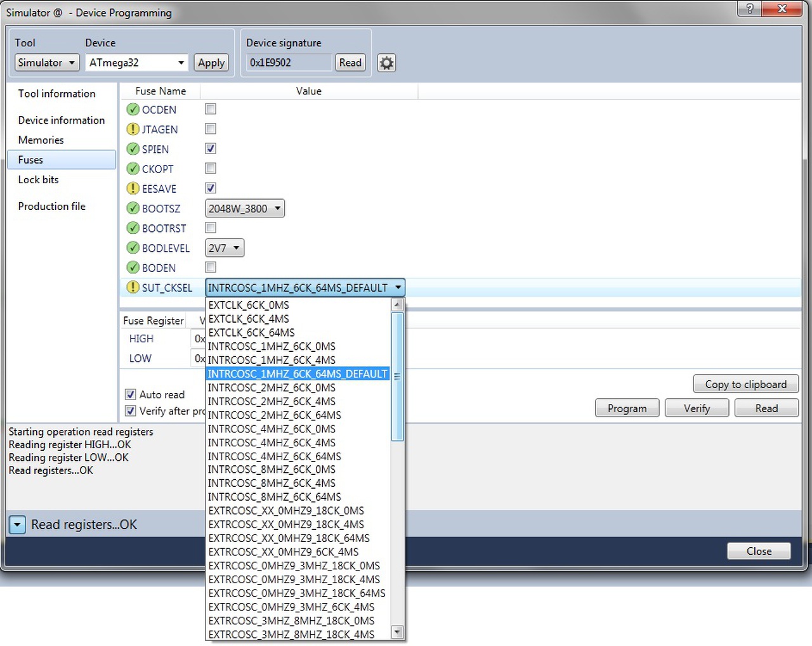Click the LOW fuse register row label

[x=140, y=359]
